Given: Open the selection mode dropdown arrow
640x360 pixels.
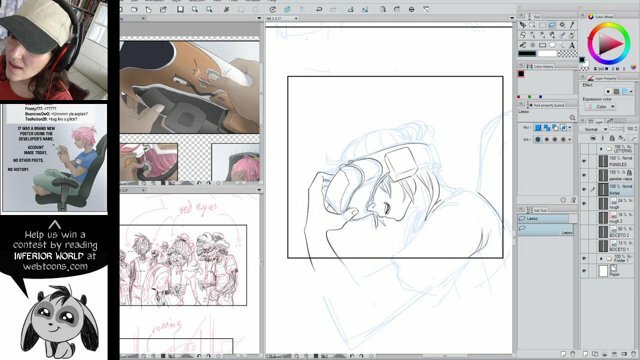Looking at the screenshot, I should point(571,128).
